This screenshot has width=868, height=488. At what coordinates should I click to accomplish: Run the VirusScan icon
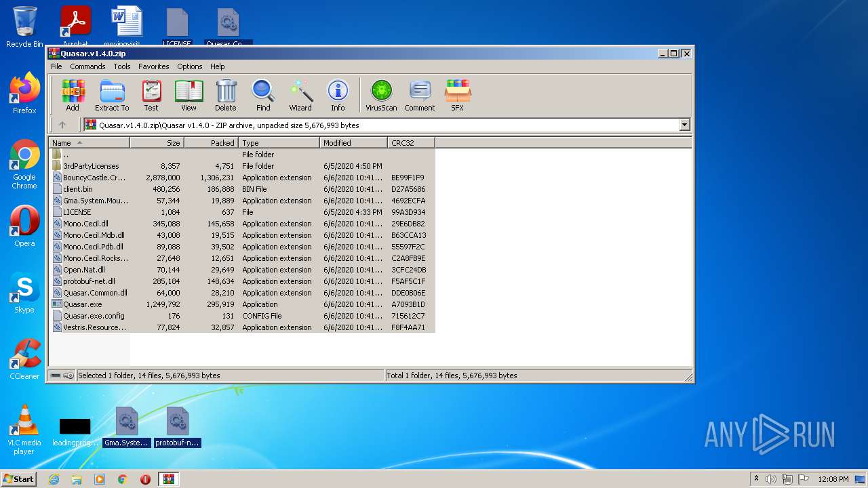[381, 96]
